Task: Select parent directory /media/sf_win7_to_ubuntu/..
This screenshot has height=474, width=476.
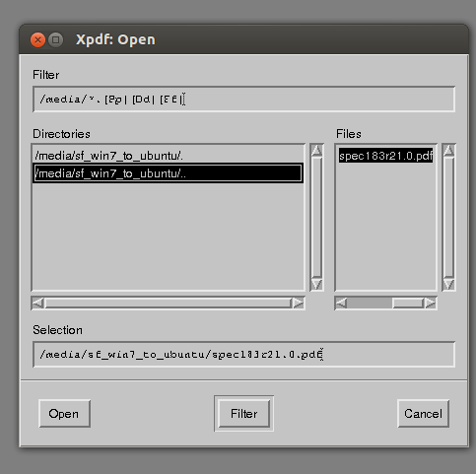Action: 169,173
